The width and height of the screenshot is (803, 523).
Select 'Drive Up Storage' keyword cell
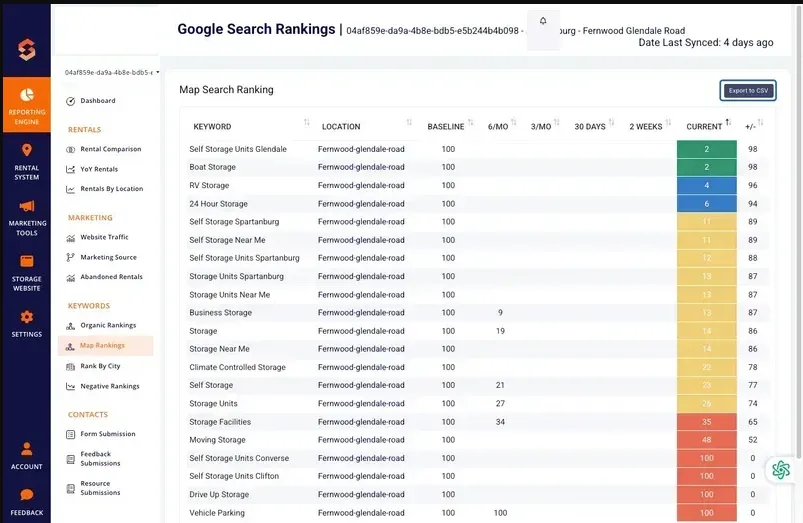click(x=219, y=494)
